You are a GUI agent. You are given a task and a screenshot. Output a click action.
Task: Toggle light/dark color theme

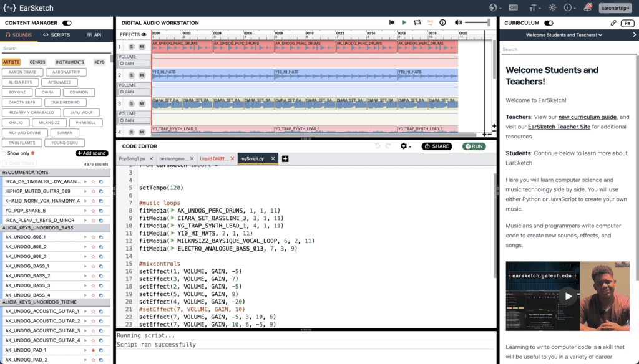click(x=553, y=7)
